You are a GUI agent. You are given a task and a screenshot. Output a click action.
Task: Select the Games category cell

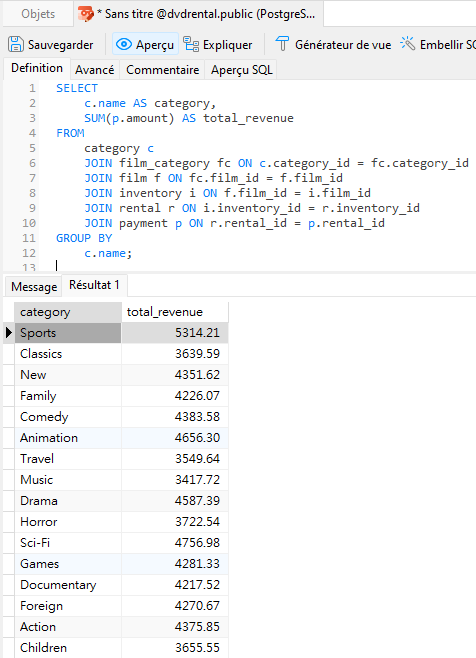(x=68, y=564)
